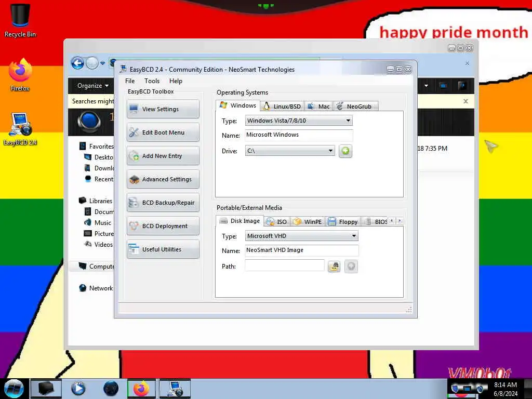Click the EasyBCD title bar app icon
532x399 pixels.
(x=123, y=69)
